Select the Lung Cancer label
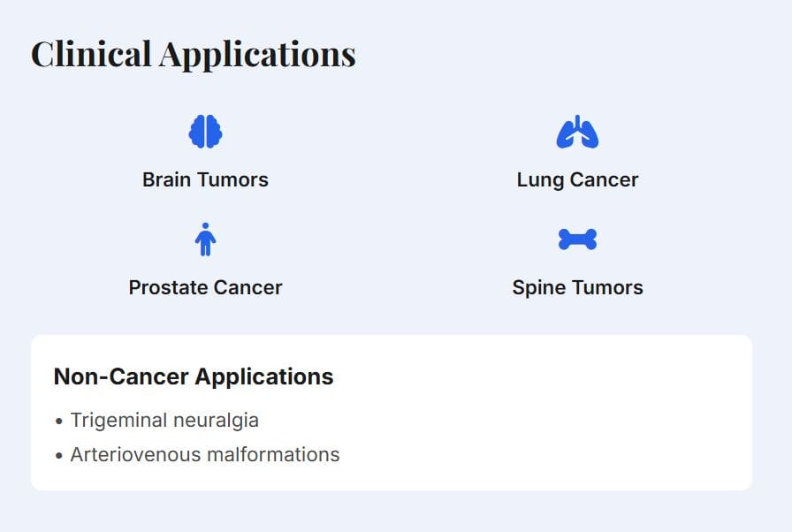 click(577, 180)
